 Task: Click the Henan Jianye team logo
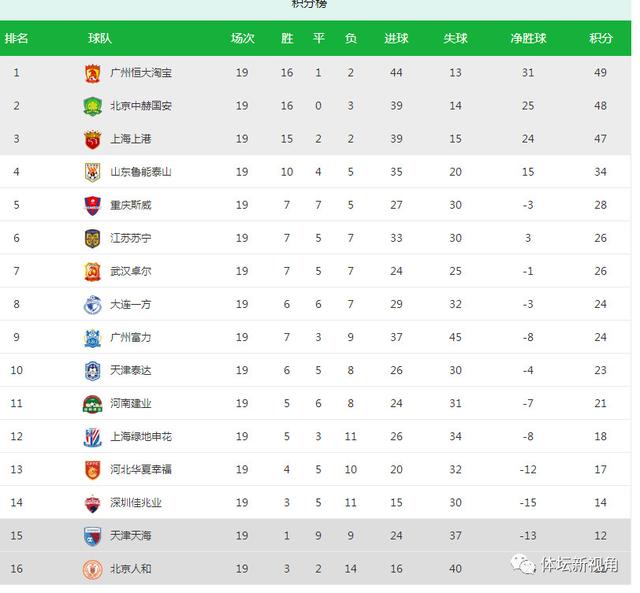tap(92, 404)
